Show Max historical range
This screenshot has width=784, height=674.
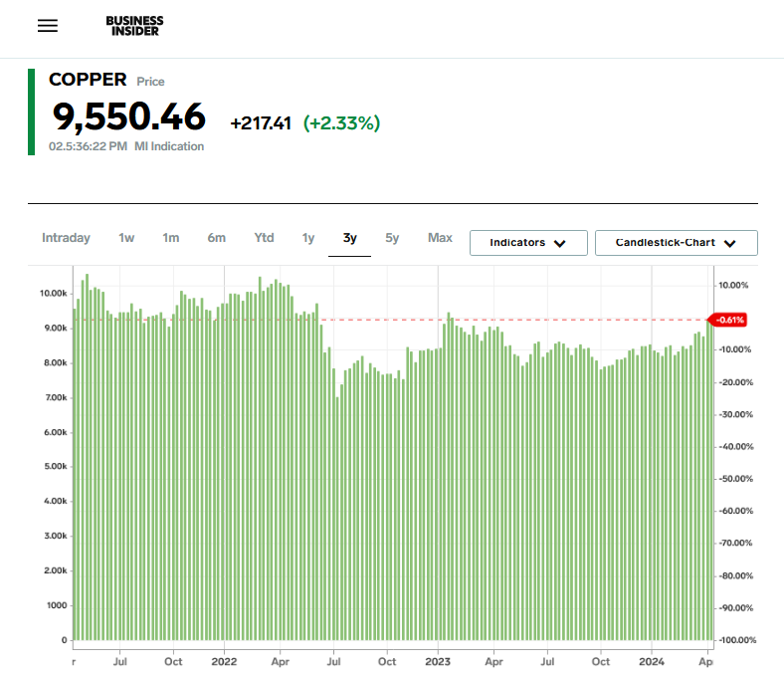(440, 238)
